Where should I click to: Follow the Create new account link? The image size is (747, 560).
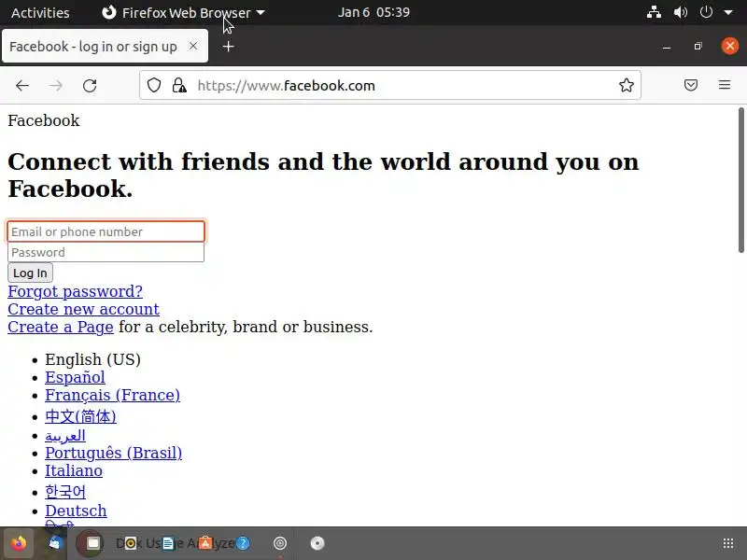click(83, 309)
